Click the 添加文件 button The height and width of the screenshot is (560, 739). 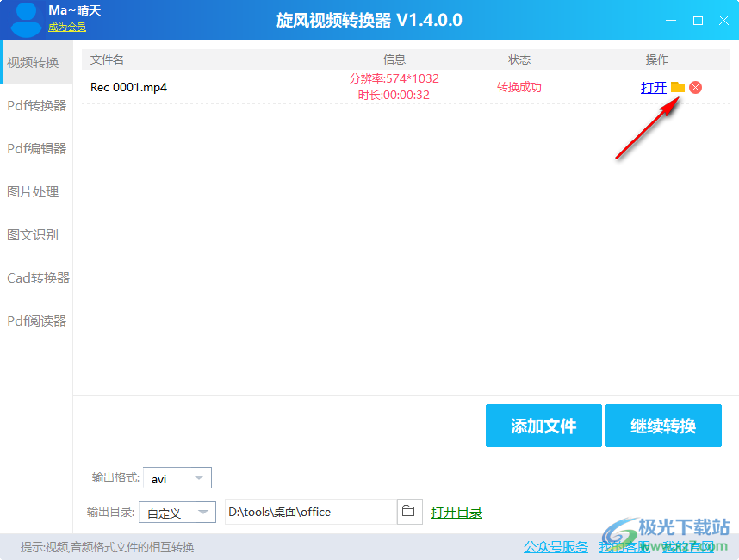[543, 426]
